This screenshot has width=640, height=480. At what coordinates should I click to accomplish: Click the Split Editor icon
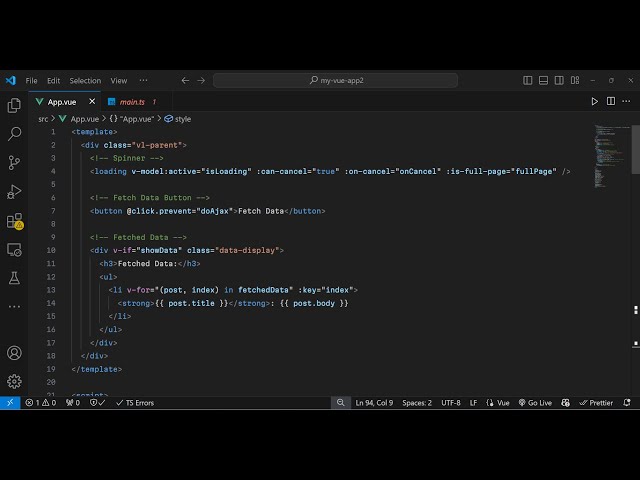[x=610, y=101]
